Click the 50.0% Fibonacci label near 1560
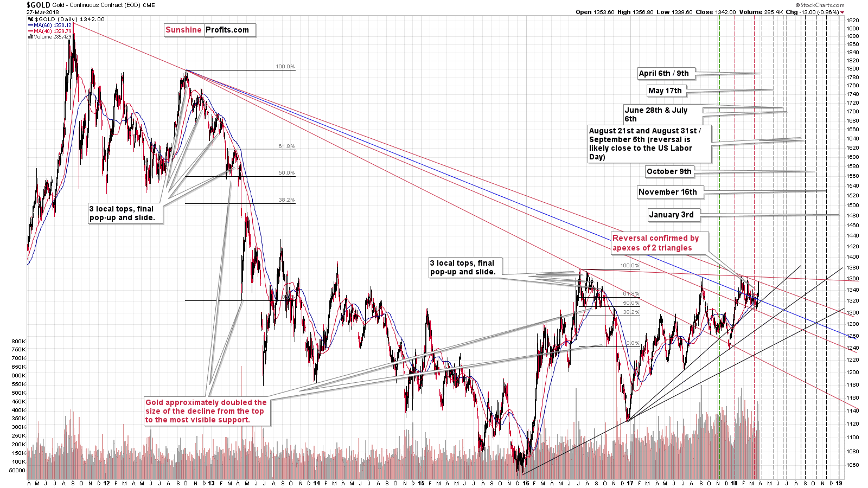 [x=287, y=173]
